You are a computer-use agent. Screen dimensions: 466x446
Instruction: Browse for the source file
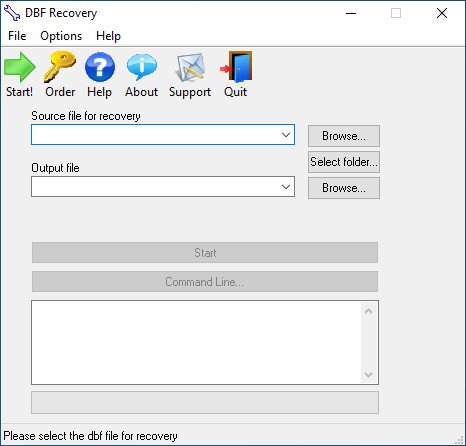click(344, 136)
